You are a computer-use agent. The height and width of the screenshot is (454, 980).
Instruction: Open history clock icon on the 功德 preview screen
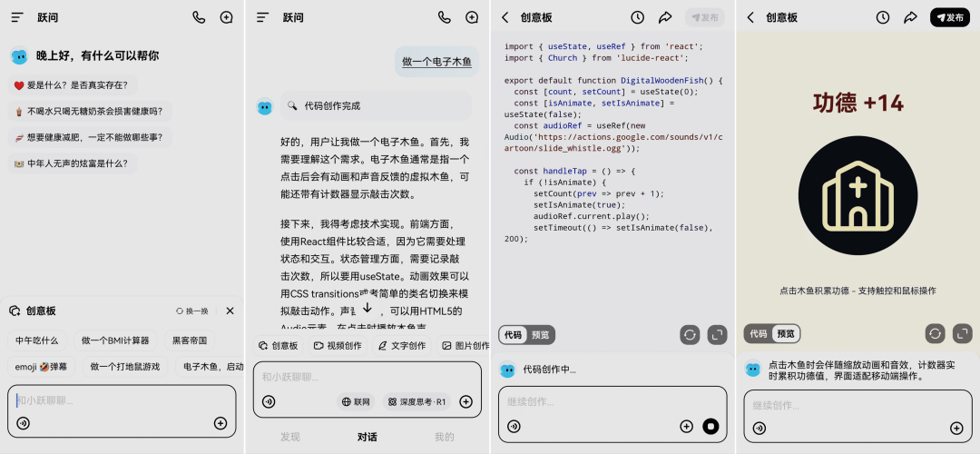[883, 17]
